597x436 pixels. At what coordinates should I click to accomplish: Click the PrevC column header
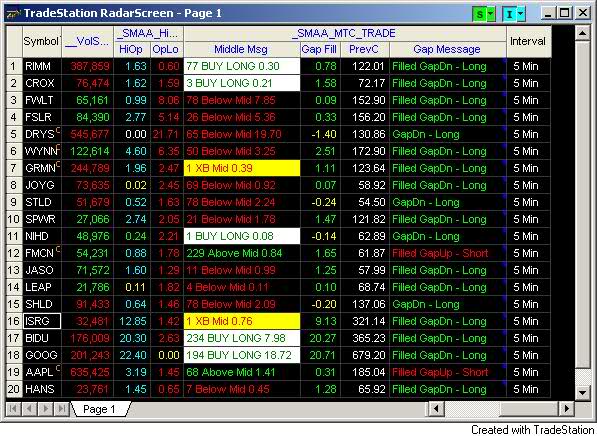tap(365, 50)
